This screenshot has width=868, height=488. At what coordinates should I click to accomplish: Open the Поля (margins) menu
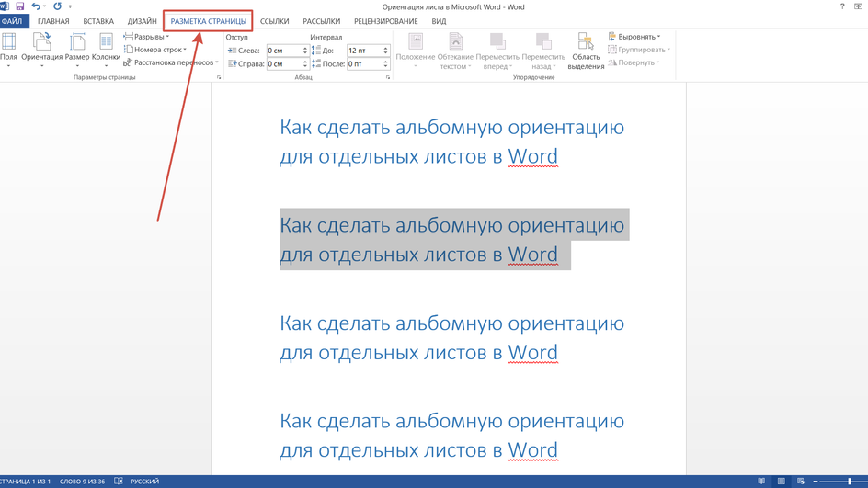[8, 51]
